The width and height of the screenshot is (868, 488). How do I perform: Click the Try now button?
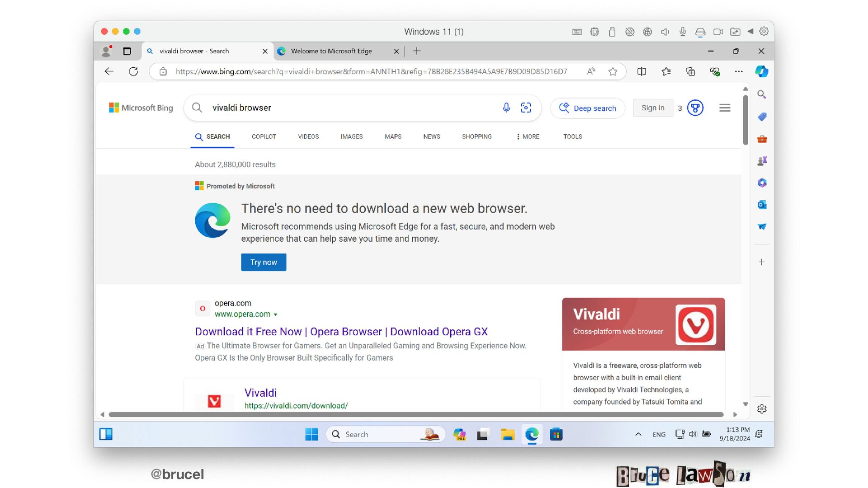264,262
